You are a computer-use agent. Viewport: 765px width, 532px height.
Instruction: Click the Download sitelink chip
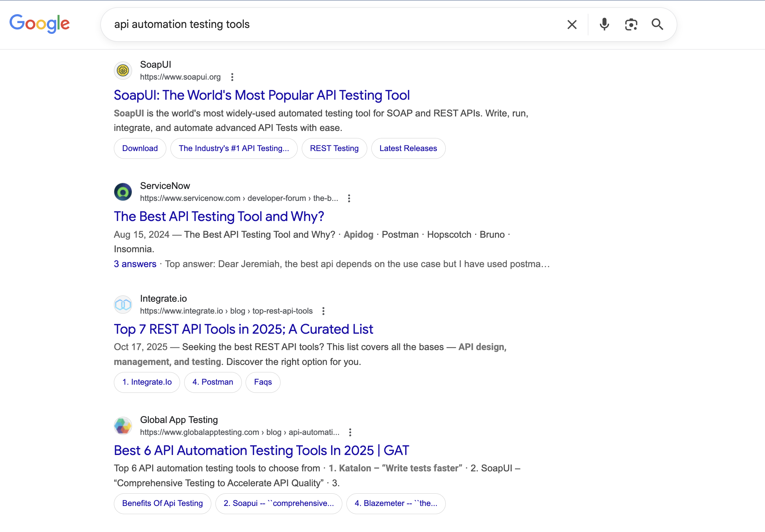pyautogui.click(x=140, y=148)
